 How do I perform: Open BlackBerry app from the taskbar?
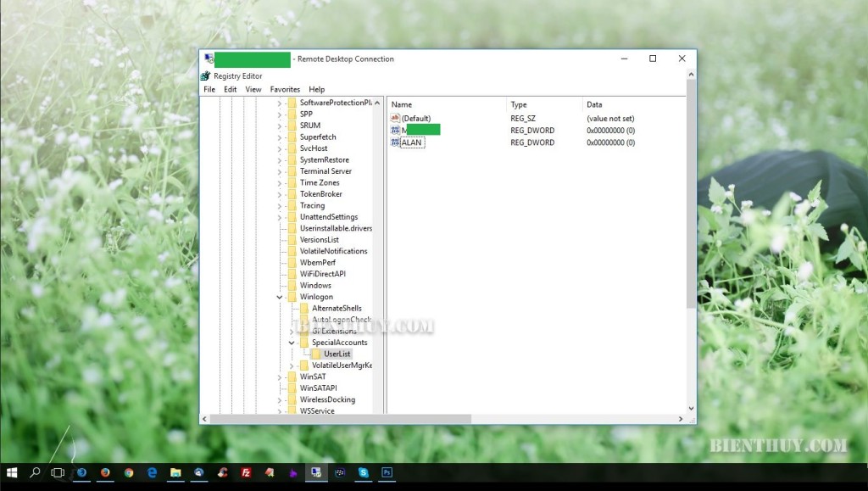coord(340,472)
